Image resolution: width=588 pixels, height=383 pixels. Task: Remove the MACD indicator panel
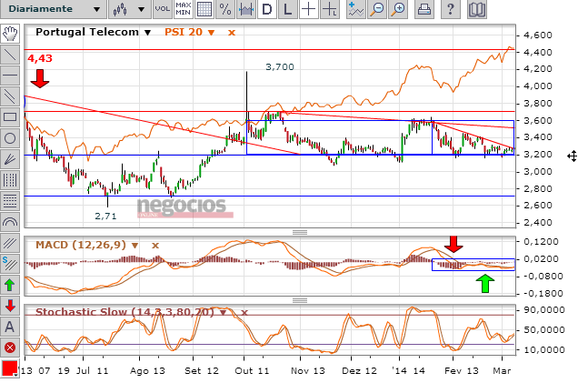pyautogui.click(x=155, y=246)
